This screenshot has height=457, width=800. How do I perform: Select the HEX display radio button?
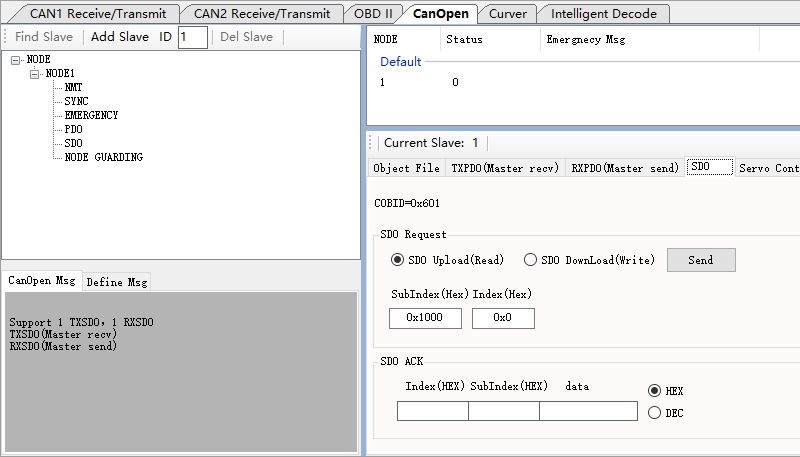pyautogui.click(x=654, y=391)
